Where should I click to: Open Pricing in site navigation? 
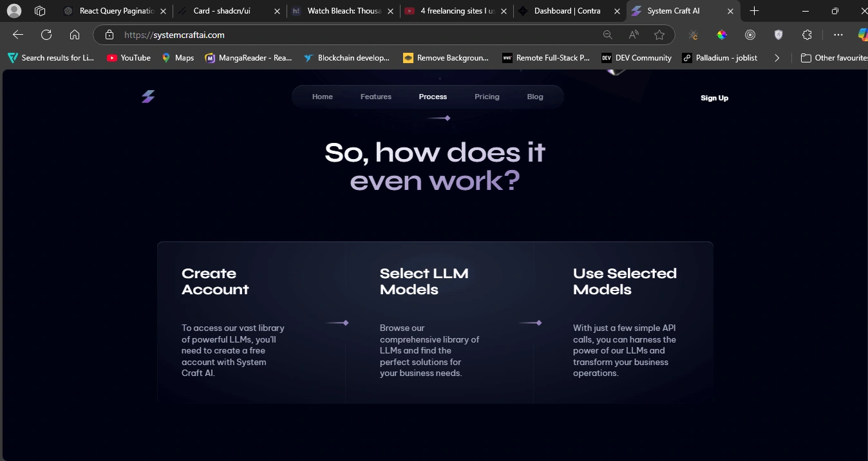[487, 97]
